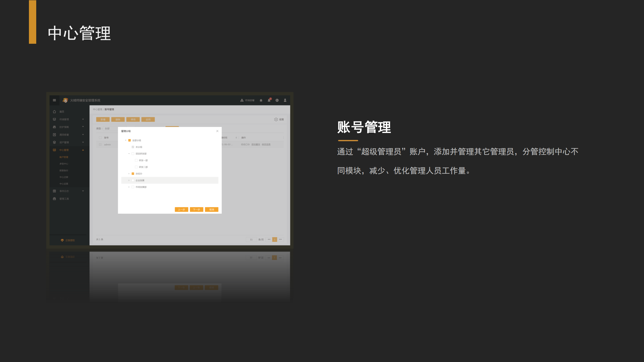Open the hamburger menu at top left
This screenshot has width=644, height=362.
click(x=54, y=100)
